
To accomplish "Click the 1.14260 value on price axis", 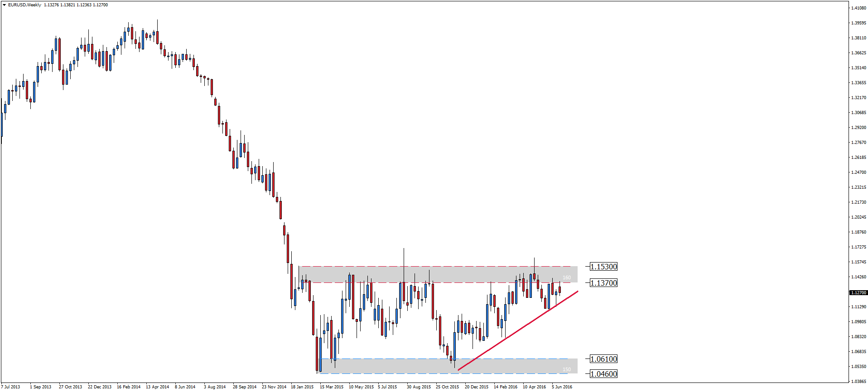I will click(858, 277).
